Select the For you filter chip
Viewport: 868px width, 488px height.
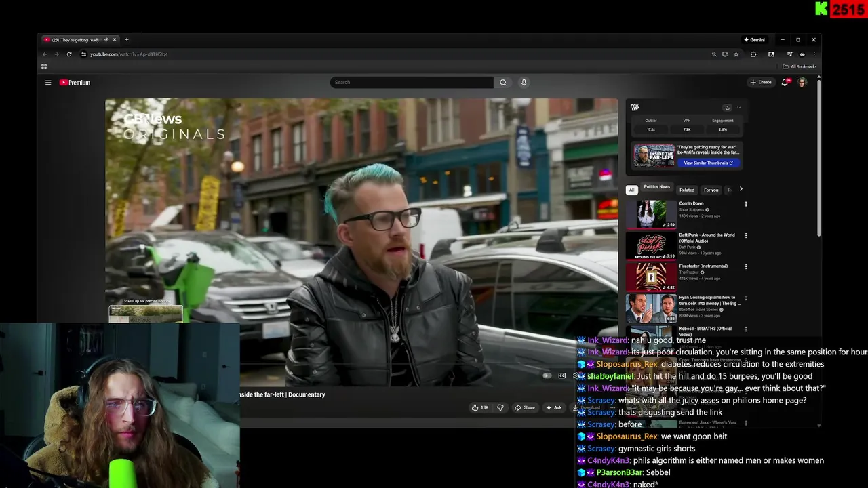pos(711,190)
